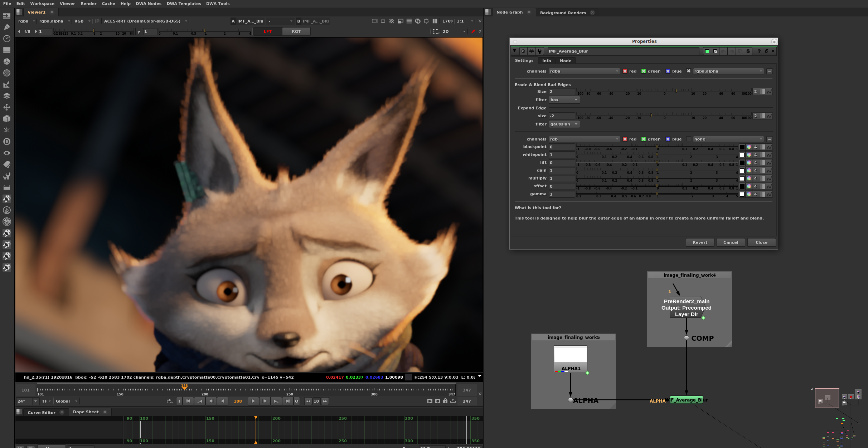The height and width of the screenshot is (448, 868).
Task: Click the Erode Size slider track
Action: pyautogui.click(x=664, y=92)
